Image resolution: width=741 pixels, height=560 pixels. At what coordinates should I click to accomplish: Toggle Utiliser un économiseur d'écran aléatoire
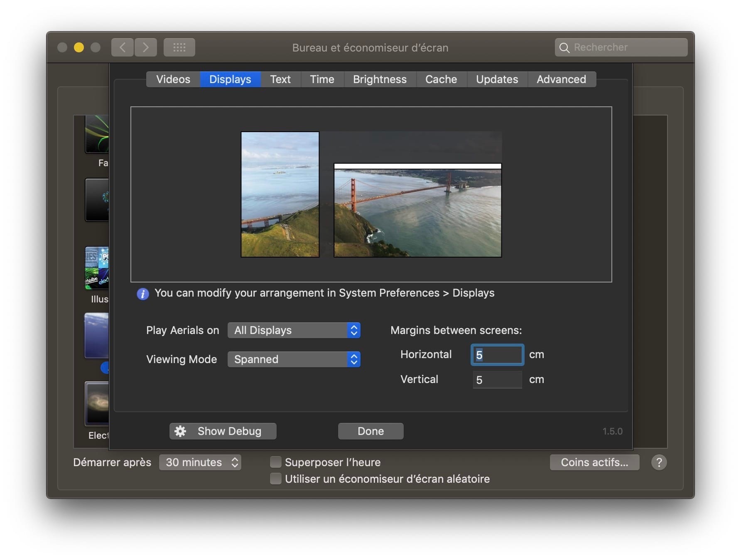click(275, 479)
